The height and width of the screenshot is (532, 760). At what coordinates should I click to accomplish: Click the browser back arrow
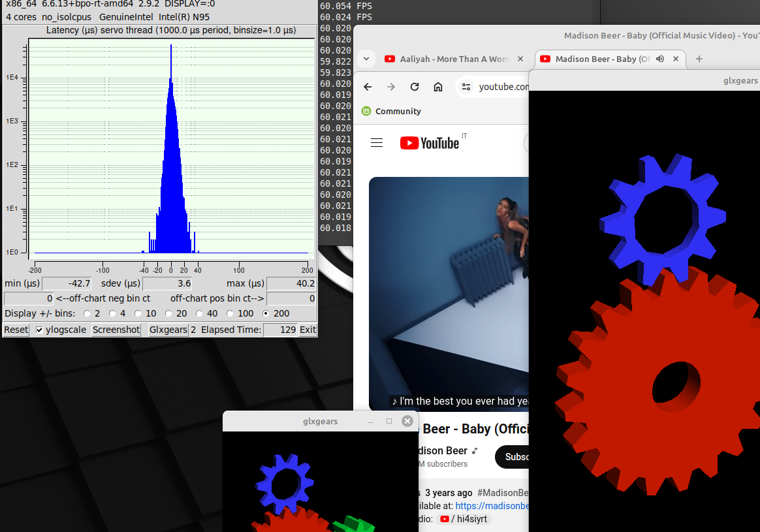pyautogui.click(x=368, y=87)
